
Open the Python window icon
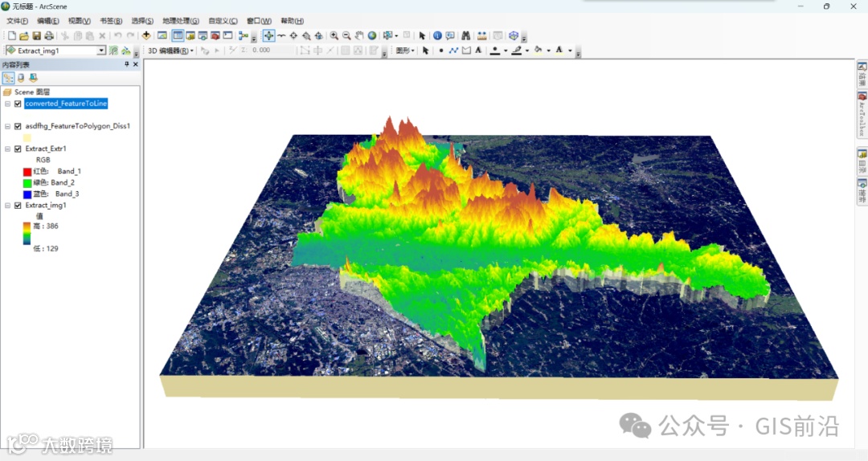coord(227,35)
